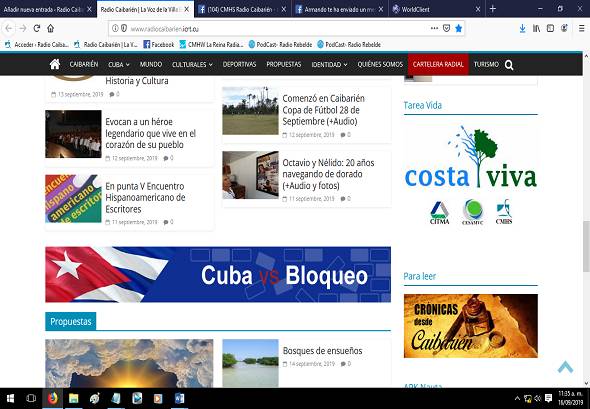Viewport: 590px width, 409px height.
Task: Show site information icon
Action: [x=115, y=28]
